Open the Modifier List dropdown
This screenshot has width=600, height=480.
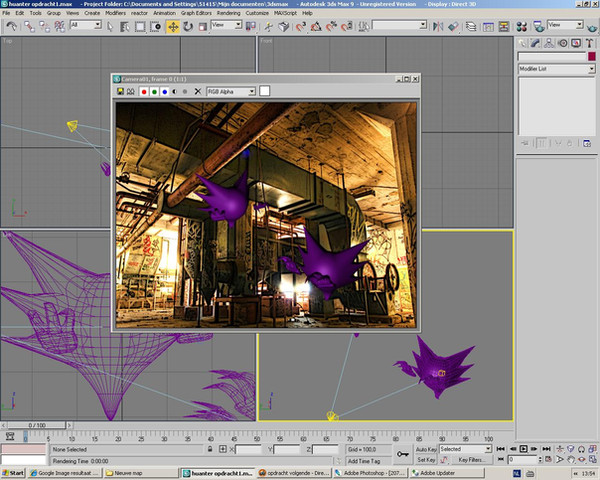(x=556, y=69)
